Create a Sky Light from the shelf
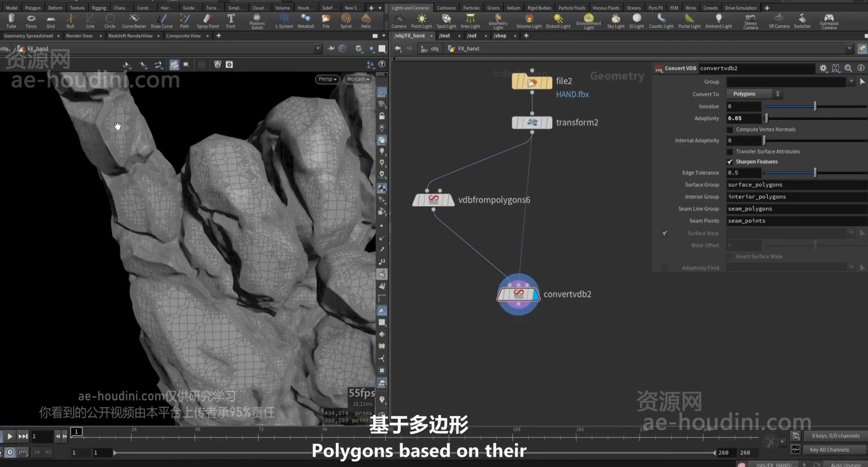 (x=616, y=21)
